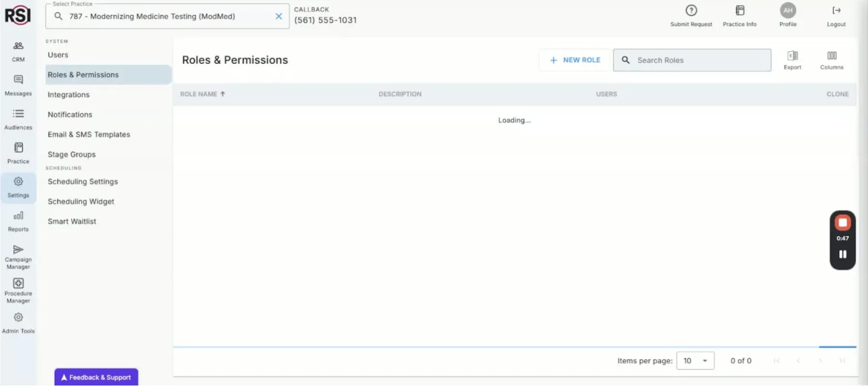Open the Reports chart icon
Viewport: 868px width, 389px height.
click(18, 216)
